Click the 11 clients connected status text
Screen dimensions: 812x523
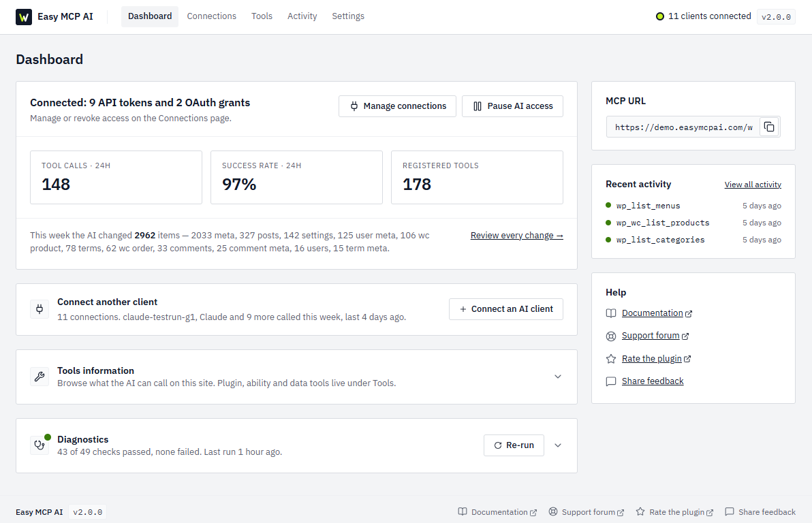point(709,16)
